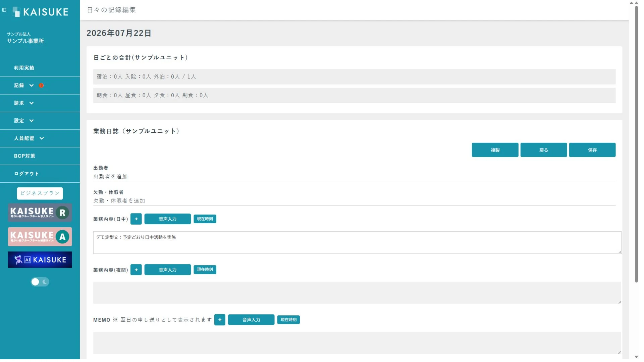Click the 宿泊：0人 入院：0人 summary row
Screen dimensions: 644x362
(x=354, y=77)
